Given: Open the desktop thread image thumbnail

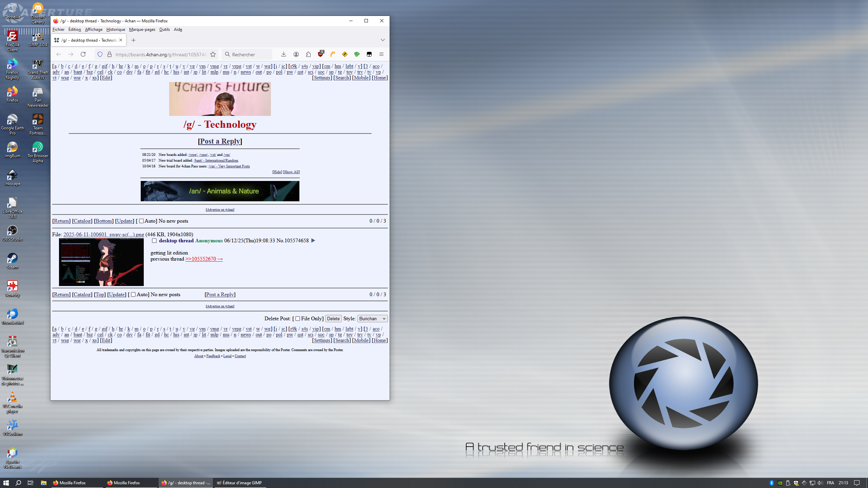Looking at the screenshot, I should point(101,262).
